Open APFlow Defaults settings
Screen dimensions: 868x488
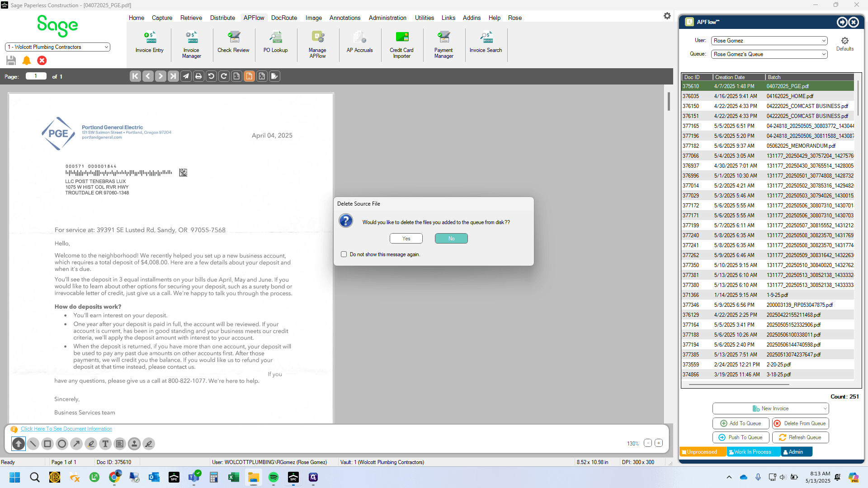click(x=844, y=44)
